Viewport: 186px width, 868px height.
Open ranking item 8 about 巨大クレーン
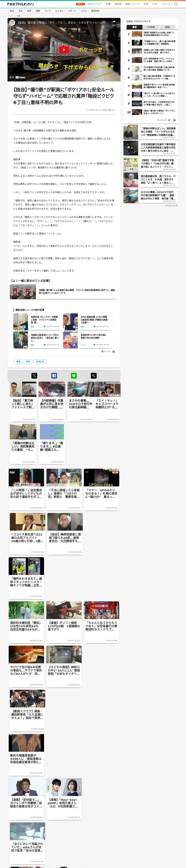click(151, 95)
